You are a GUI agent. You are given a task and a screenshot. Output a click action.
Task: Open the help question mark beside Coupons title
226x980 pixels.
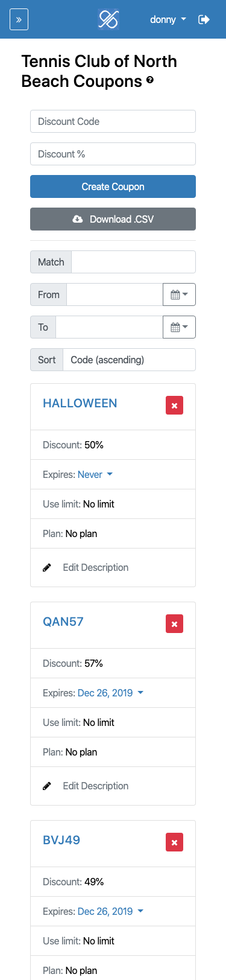click(x=150, y=80)
